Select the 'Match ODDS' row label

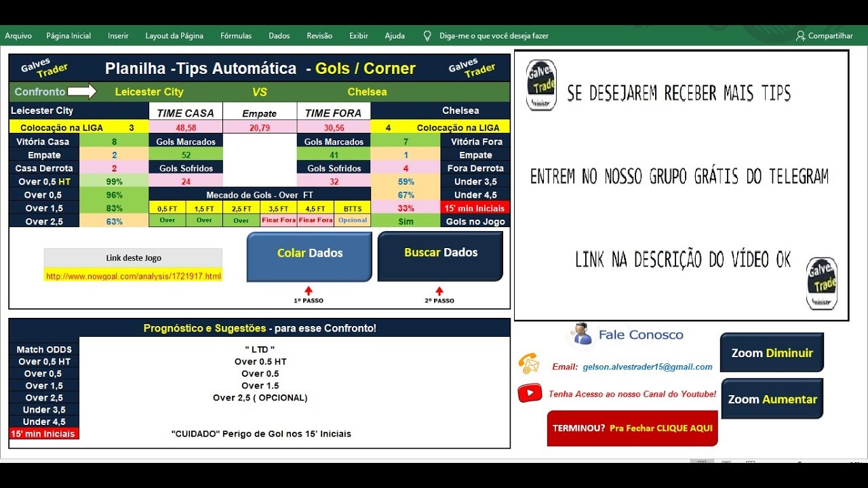44,350
